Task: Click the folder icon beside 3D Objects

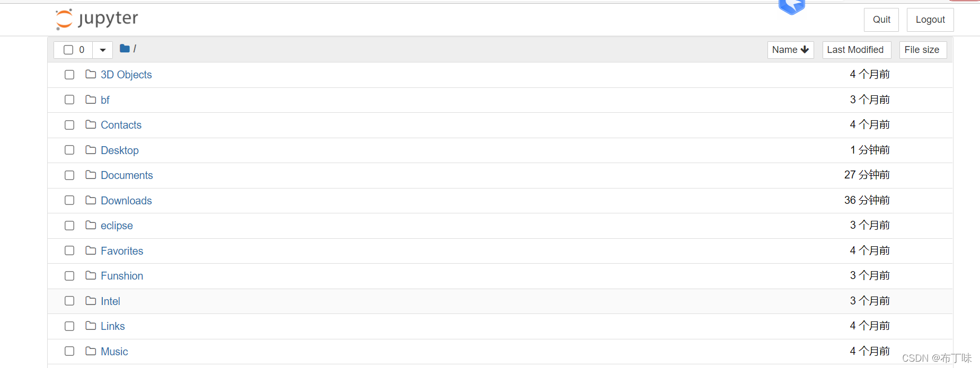Action: click(x=91, y=74)
